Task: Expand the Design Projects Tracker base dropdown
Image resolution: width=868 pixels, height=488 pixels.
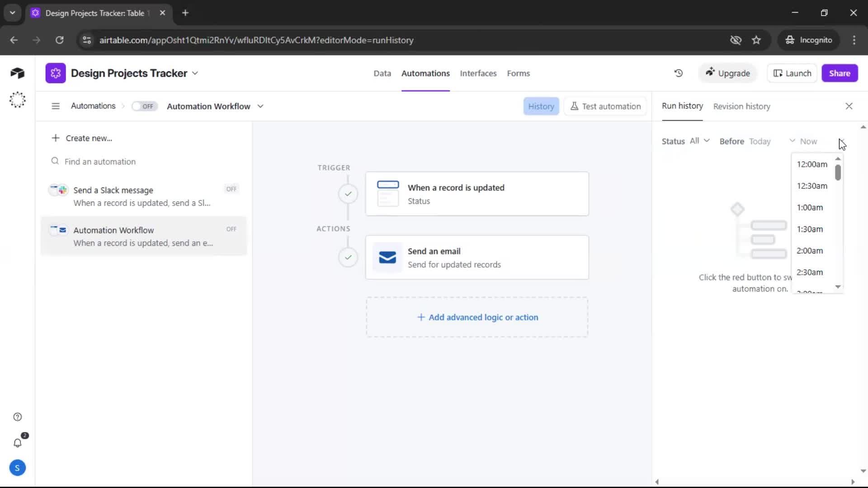Action: 195,73
